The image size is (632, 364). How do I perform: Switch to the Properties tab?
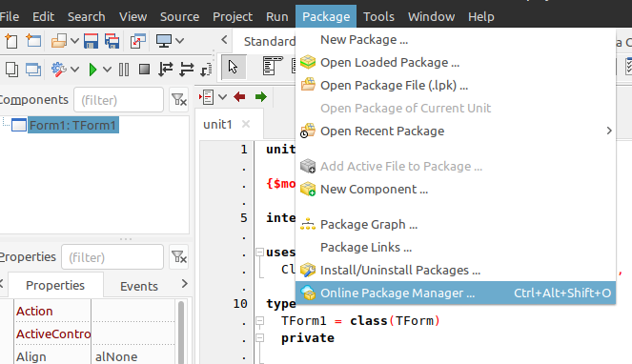55,285
